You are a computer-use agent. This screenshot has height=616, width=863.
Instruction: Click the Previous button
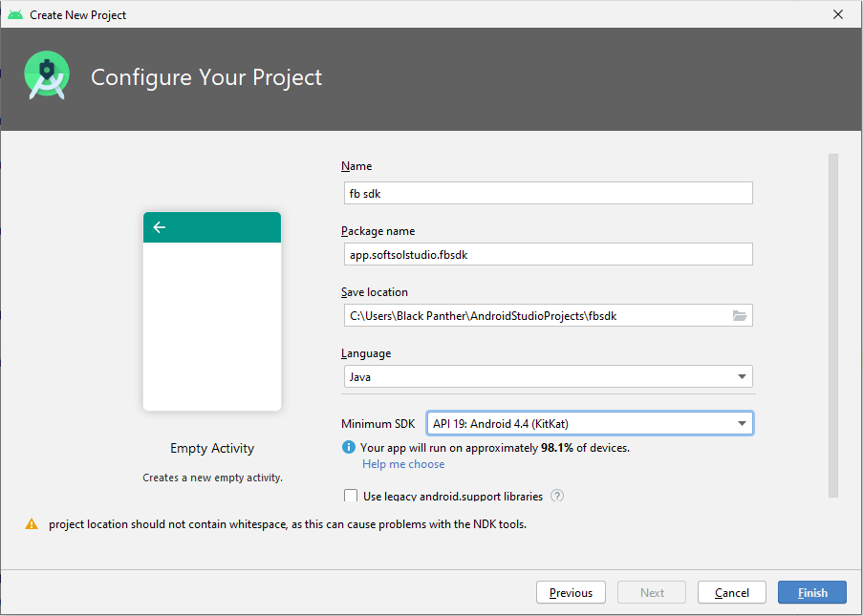pyautogui.click(x=571, y=592)
